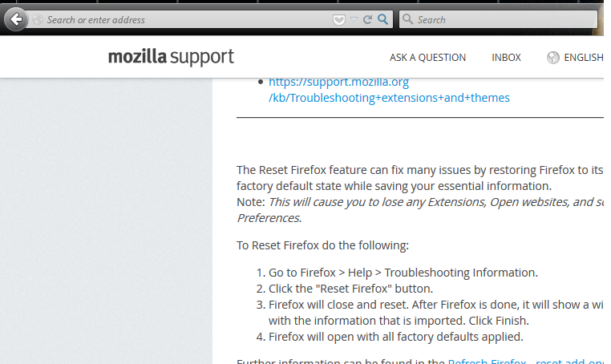This screenshot has height=364, width=611.
Task: Click the blue magnifier in address bar
Action: (x=382, y=19)
